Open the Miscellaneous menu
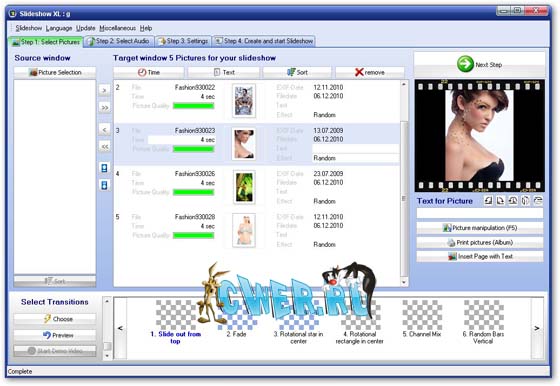 [118, 28]
